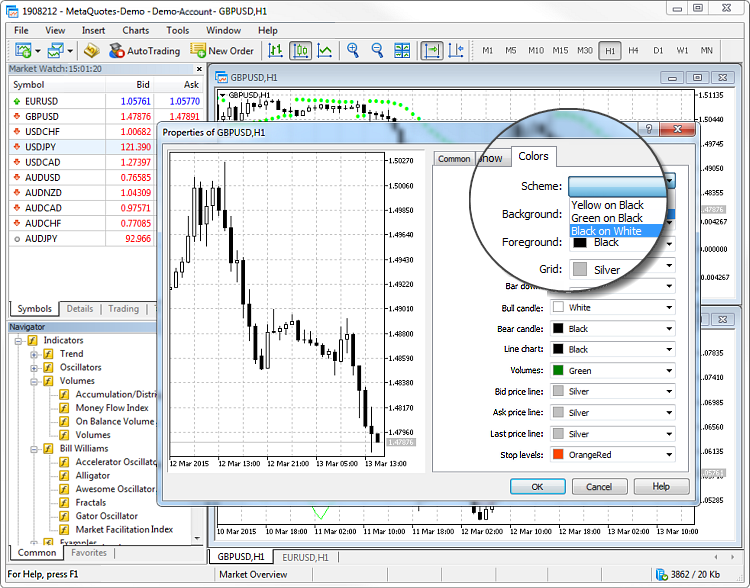Open the New Order dialog
The height and width of the screenshot is (588, 750).
point(222,51)
